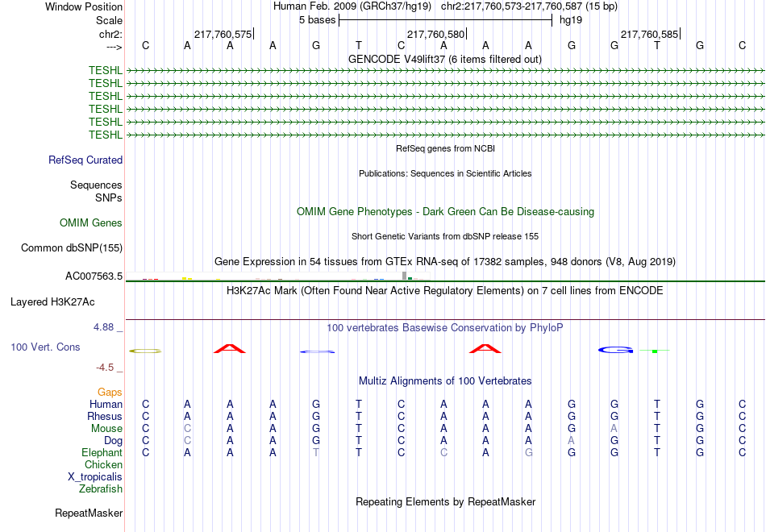Click the 'RepeatMasker' track label
The width and height of the screenshot is (766, 532).
[x=89, y=513]
